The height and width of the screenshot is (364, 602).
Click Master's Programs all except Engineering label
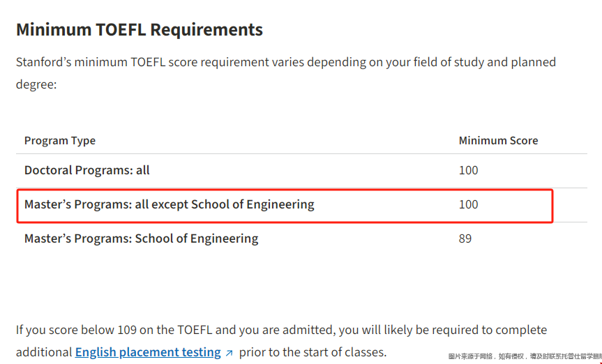170,204
